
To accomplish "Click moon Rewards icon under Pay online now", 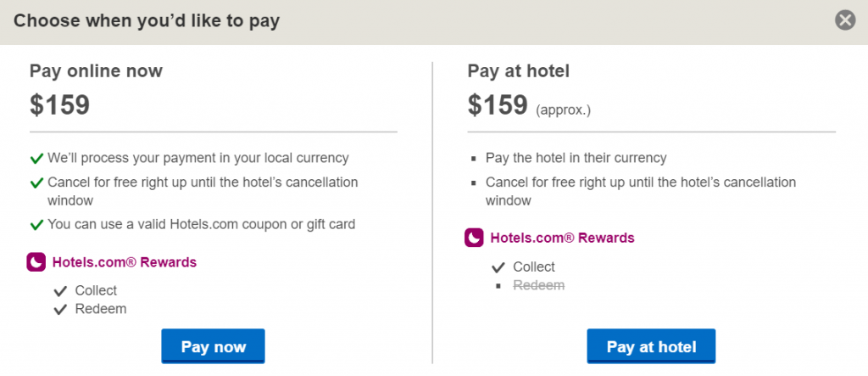I will click(36, 262).
